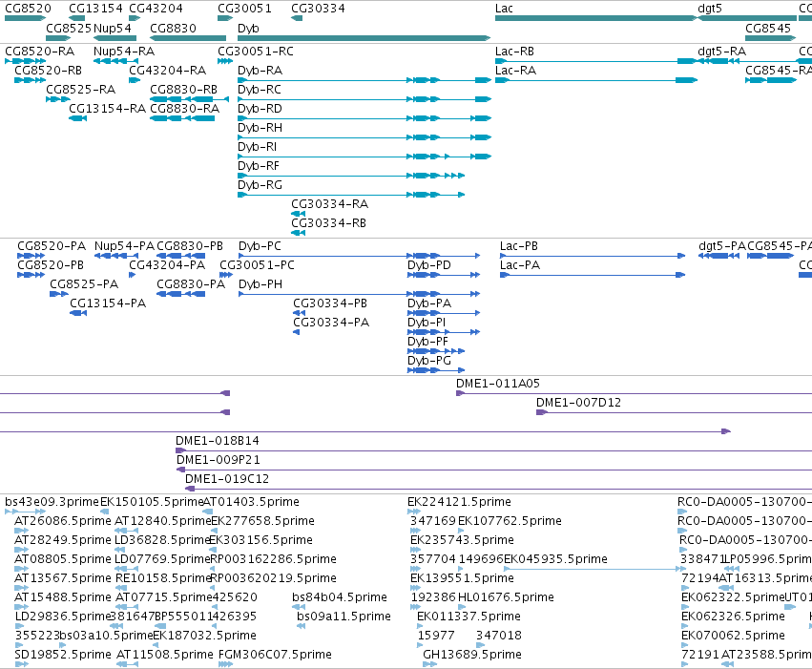The height and width of the screenshot is (669, 812).
Task: Click protein CG30334-PB
Action: tap(330, 303)
